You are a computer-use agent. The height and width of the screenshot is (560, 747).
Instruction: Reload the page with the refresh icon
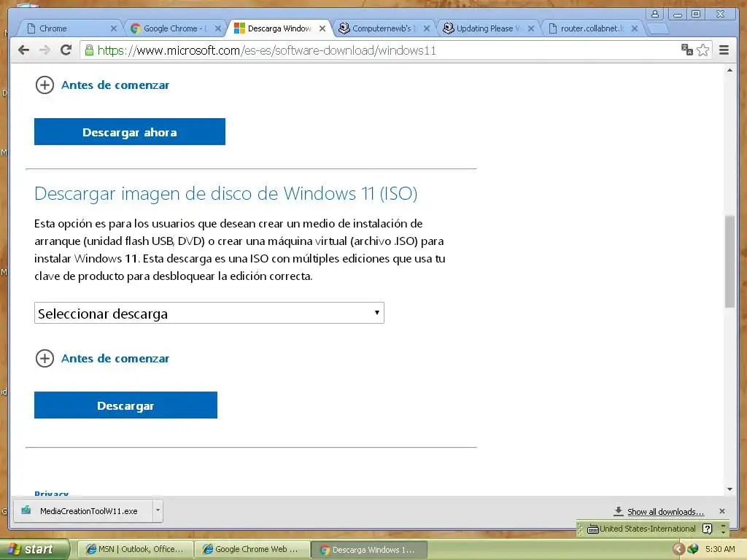[66, 50]
